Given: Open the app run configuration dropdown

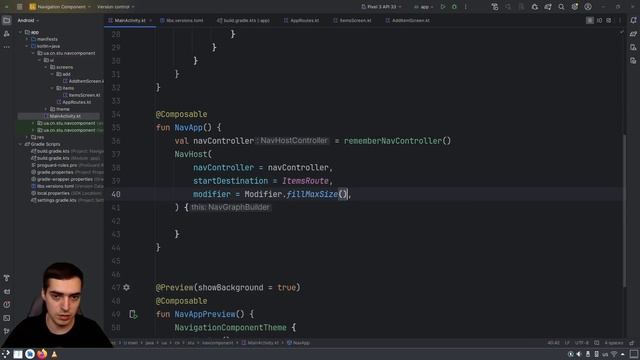Looking at the screenshot, I should click(424, 7).
